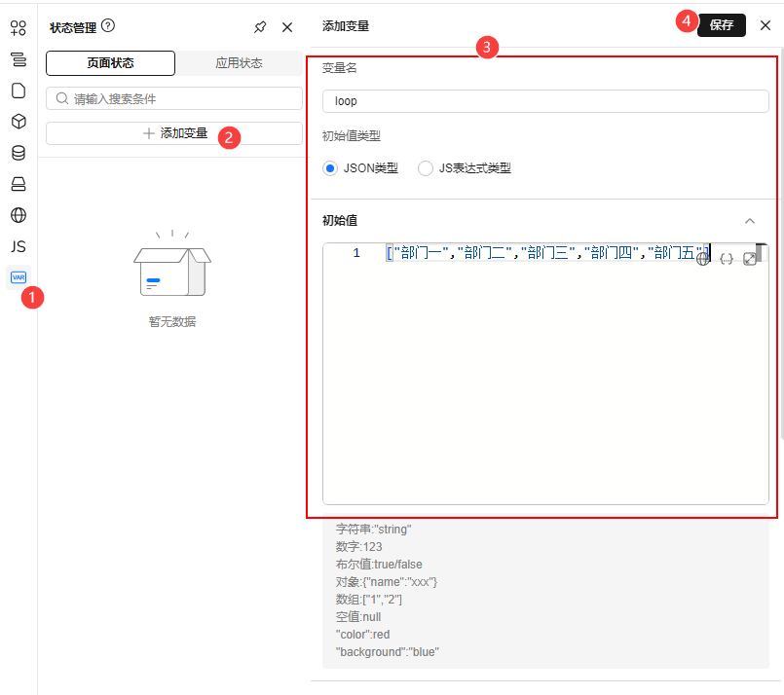Click the page management icon in sidebar

tap(19, 91)
